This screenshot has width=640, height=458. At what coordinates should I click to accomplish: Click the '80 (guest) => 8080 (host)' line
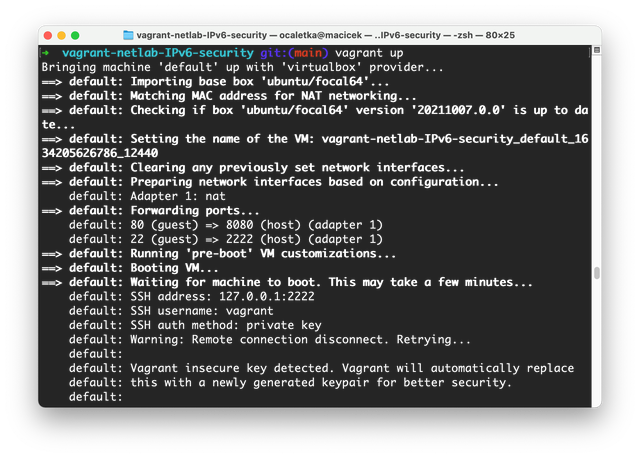click(225, 225)
